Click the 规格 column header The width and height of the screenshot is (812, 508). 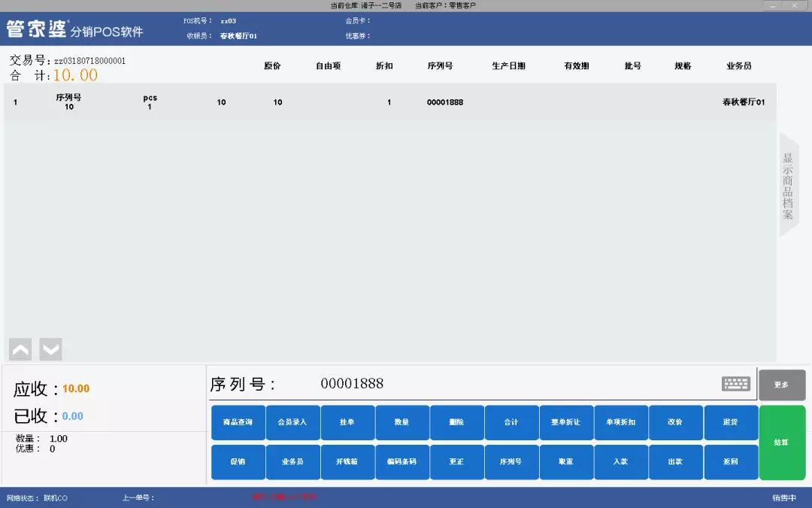point(683,65)
